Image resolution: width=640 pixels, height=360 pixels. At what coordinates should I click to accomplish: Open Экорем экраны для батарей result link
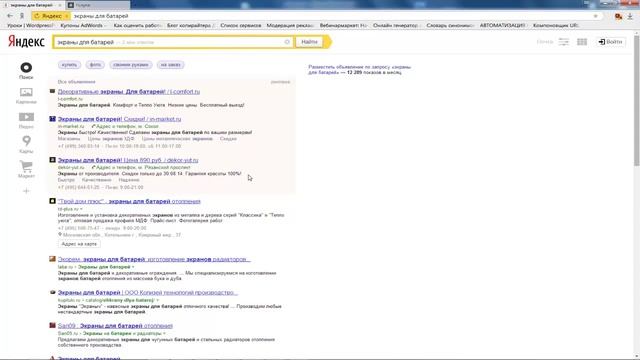(154, 259)
